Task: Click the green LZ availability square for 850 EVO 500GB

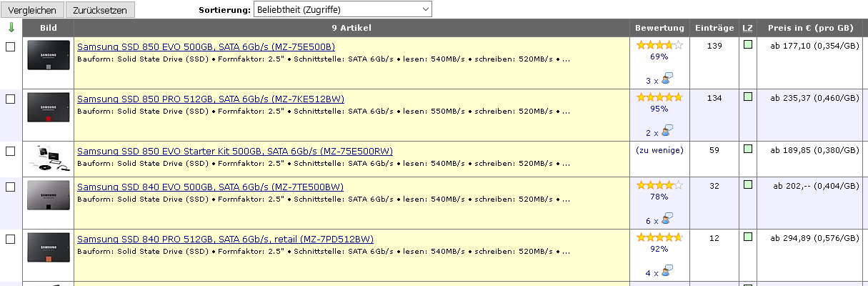Action: tap(748, 44)
